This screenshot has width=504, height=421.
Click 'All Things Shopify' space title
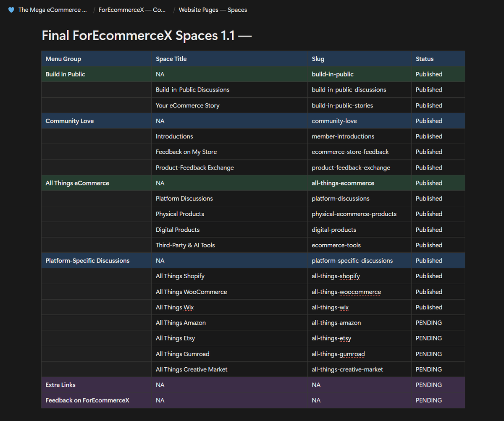tap(229, 276)
